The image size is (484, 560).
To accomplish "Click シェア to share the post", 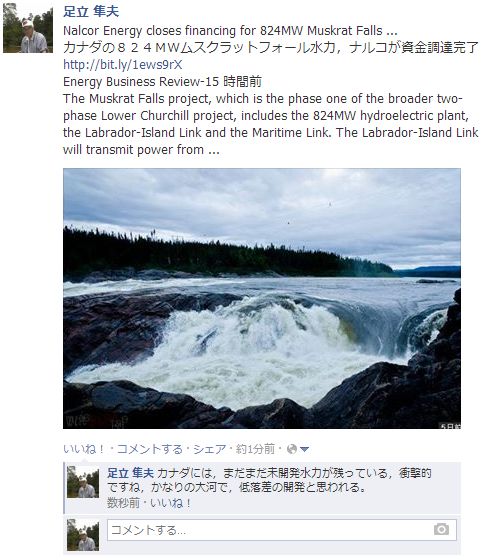I will 210,449.
